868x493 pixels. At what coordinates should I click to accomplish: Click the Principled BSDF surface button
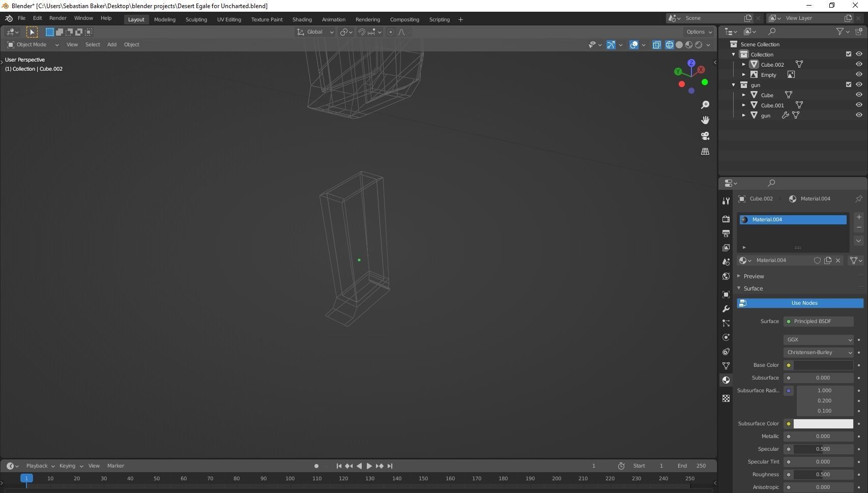coord(819,322)
